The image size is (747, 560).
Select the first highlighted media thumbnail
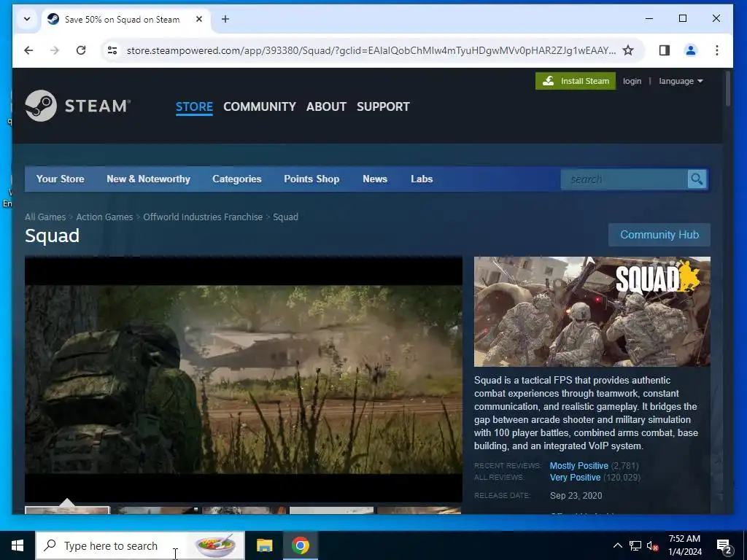coord(67,510)
